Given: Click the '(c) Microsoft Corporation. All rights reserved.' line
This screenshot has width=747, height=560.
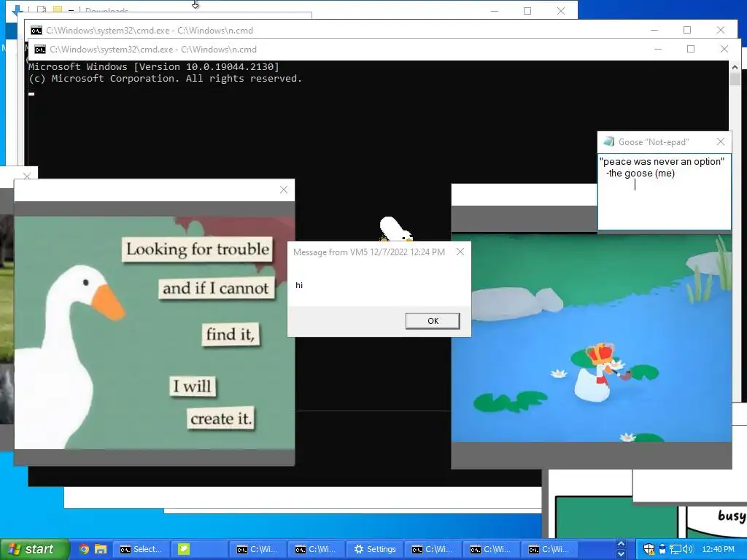Looking at the screenshot, I should 166,79.
